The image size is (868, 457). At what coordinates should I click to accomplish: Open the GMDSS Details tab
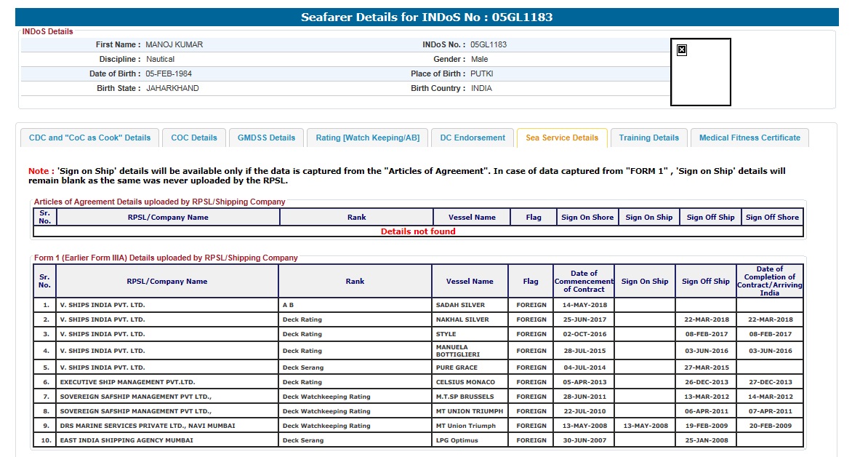click(267, 138)
